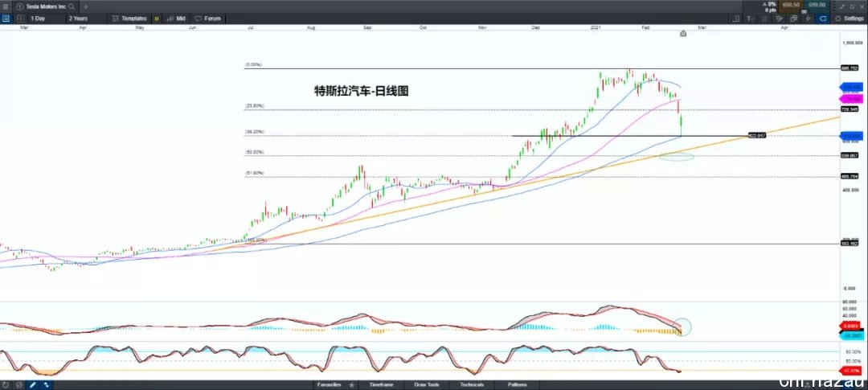Open chart Settings

click(x=850, y=18)
